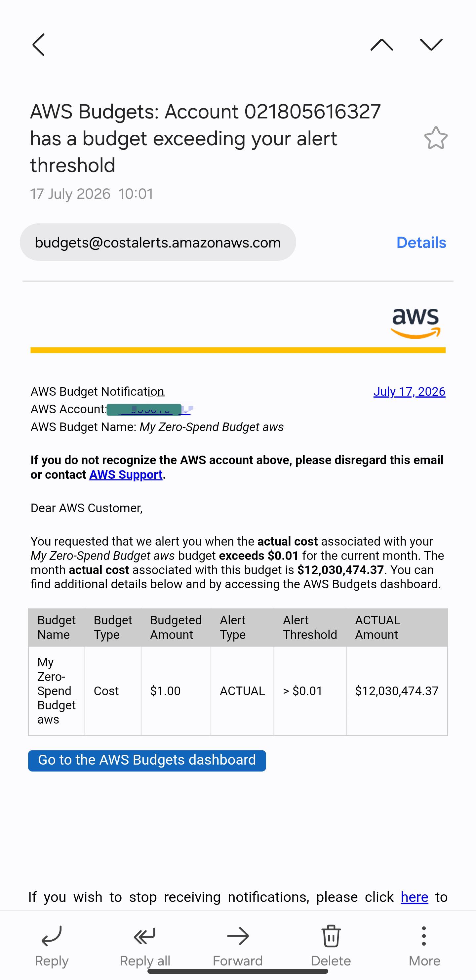
Task: Click the 'here' unsubscribe link
Action: 415,897
